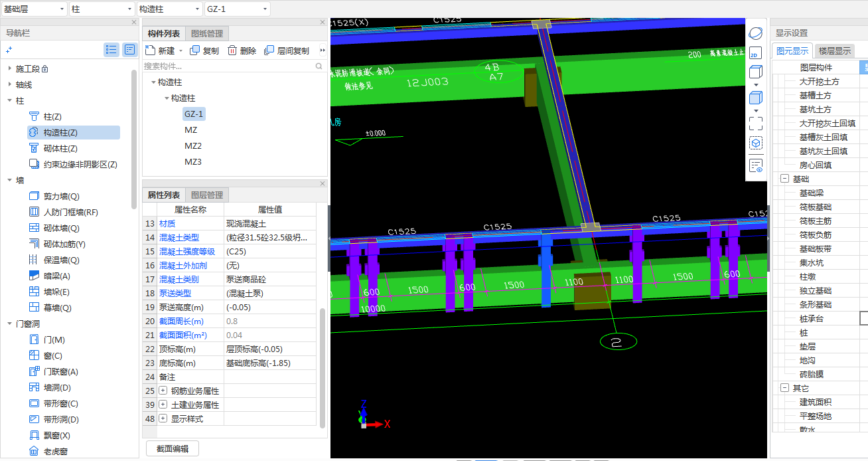The height and width of the screenshot is (461, 868).
Task: Select 暗梁(A) hidden beam item
Action: click(49, 276)
